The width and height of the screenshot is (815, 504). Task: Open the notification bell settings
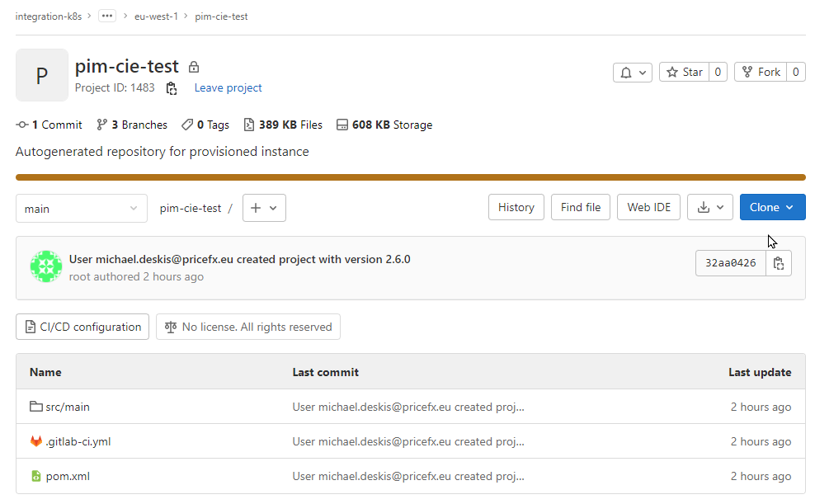point(632,72)
